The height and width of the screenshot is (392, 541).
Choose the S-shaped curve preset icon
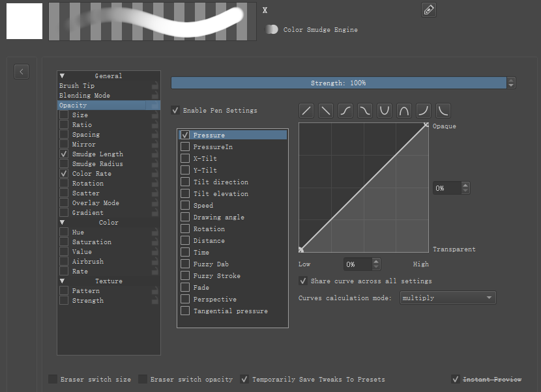point(345,111)
